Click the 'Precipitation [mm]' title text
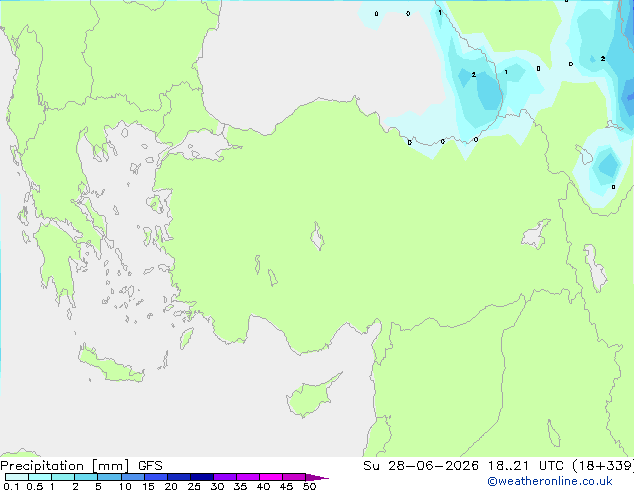Screen dimensions: 634x490 [64, 466]
